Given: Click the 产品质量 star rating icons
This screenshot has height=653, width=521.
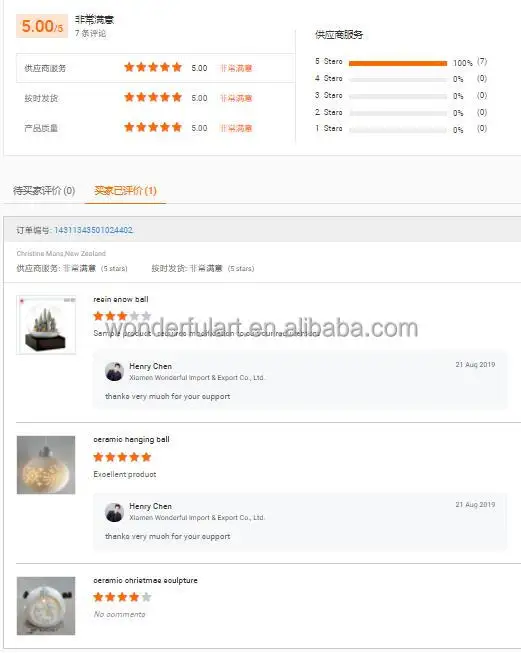Looking at the screenshot, I should 153,127.
